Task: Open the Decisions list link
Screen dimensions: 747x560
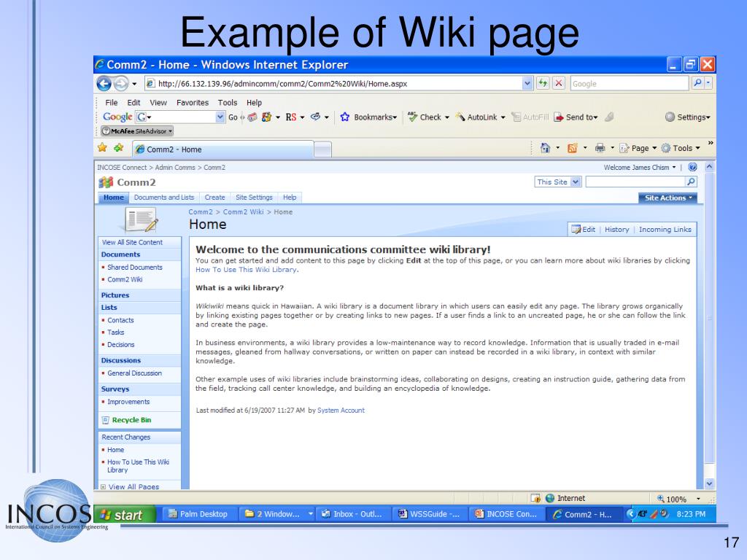Action: [120, 344]
